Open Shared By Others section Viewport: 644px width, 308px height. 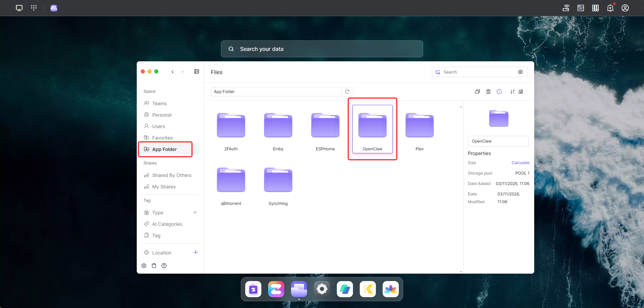(x=171, y=175)
